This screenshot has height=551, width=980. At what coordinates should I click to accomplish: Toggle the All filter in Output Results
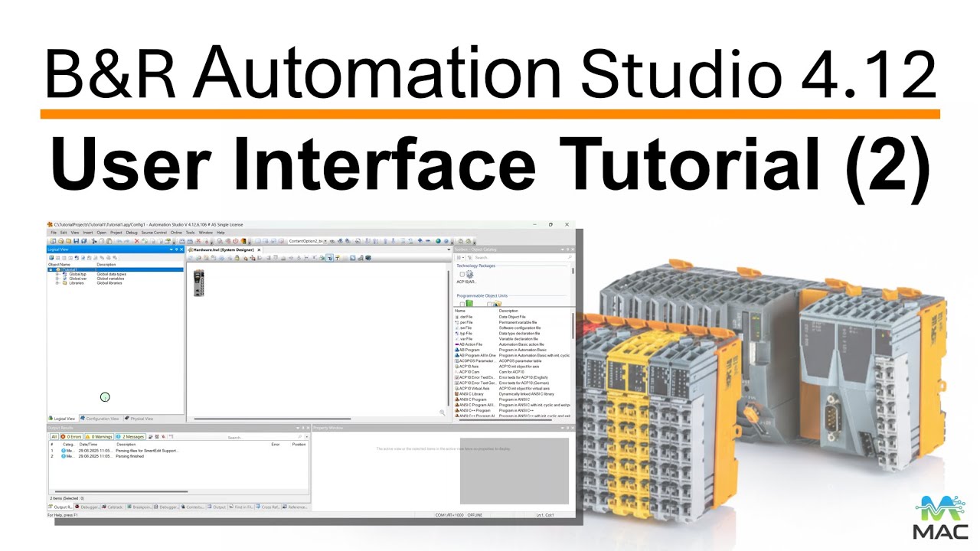click(x=54, y=437)
